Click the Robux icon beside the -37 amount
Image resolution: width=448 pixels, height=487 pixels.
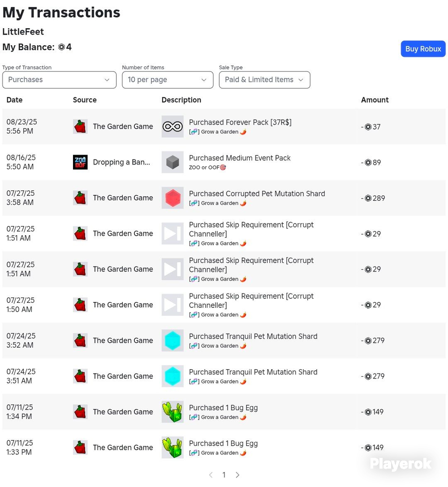[368, 127]
